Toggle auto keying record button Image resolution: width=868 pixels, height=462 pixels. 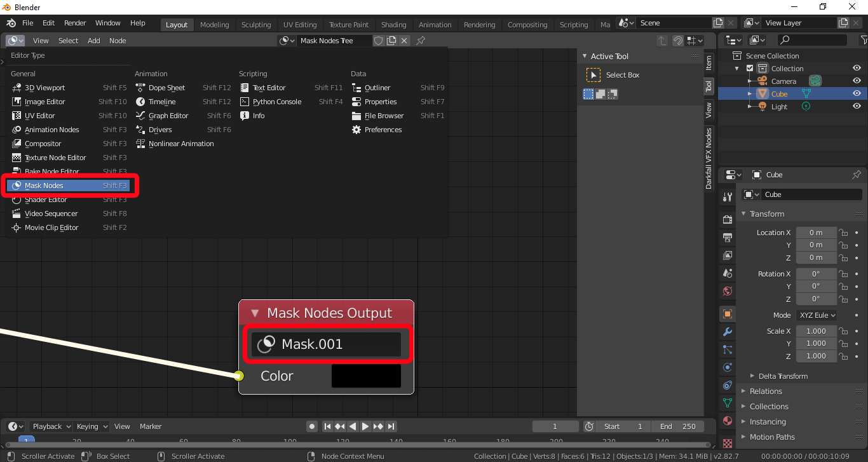click(311, 426)
